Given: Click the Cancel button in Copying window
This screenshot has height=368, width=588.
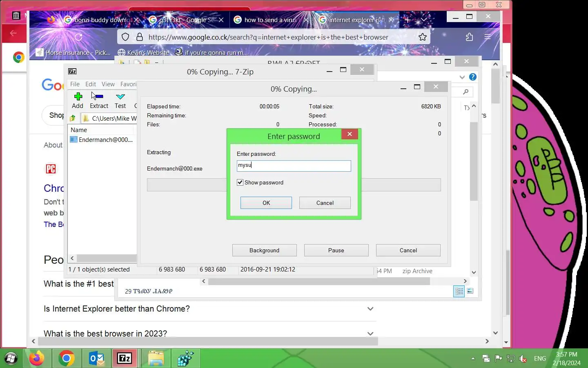Looking at the screenshot, I should pyautogui.click(x=408, y=250).
